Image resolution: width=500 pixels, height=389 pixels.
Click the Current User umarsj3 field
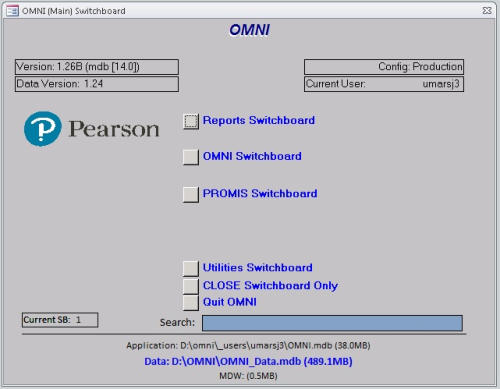tap(384, 84)
